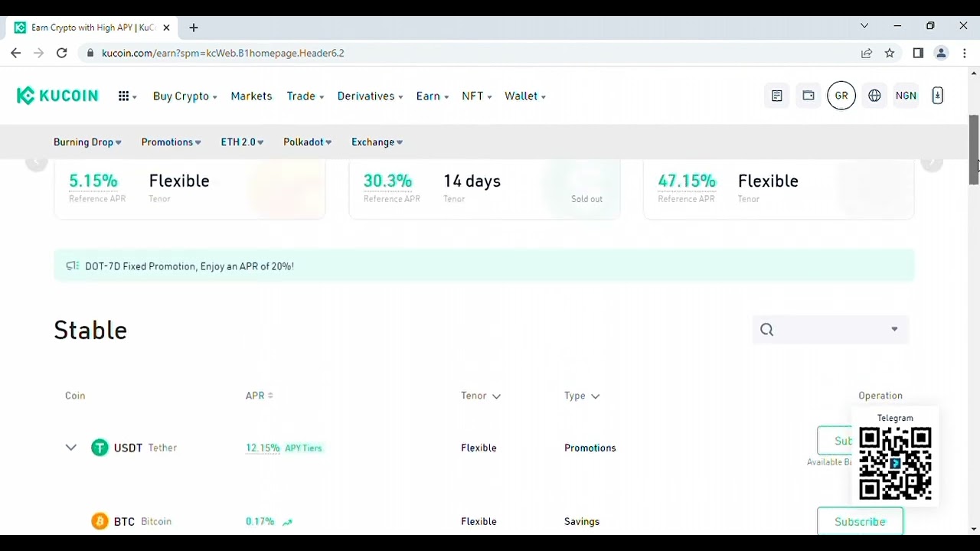Image resolution: width=980 pixels, height=551 pixels.
Task: Click the BTC APR trend chart icon
Action: tap(287, 522)
